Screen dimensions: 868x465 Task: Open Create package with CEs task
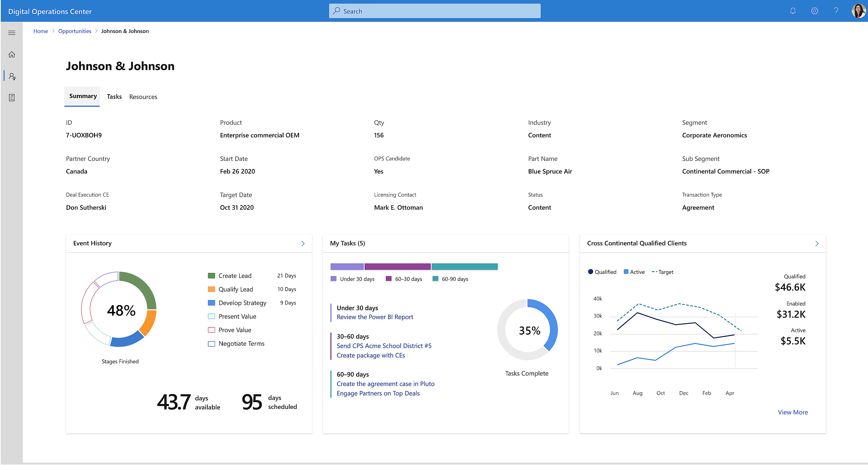tap(371, 355)
